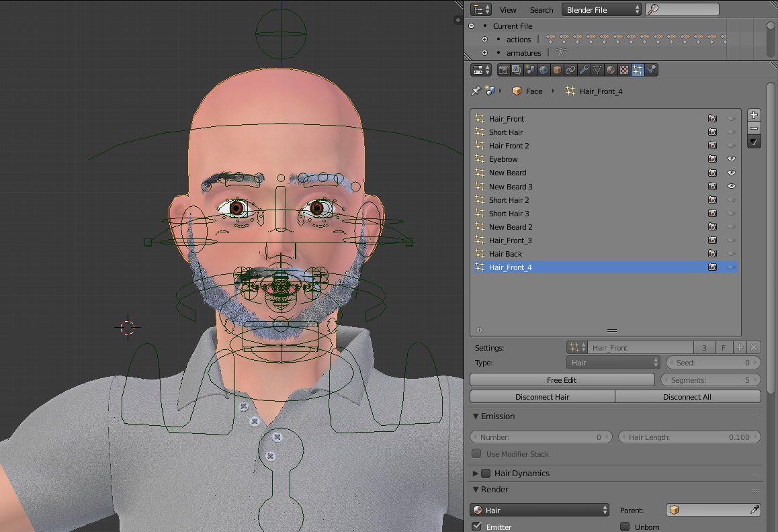Open the Type dropdown showing Hair
Screen dimensions: 778x532
pyautogui.click(x=612, y=362)
